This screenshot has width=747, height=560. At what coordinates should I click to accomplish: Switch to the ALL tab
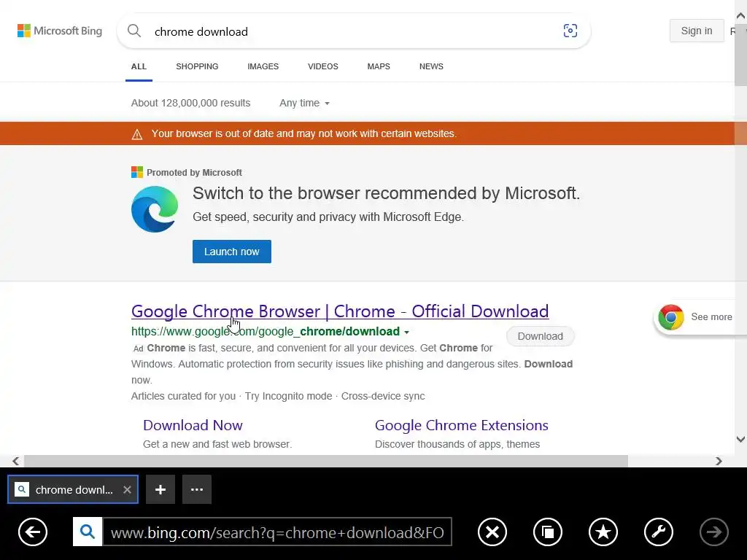(x=139, y=66)
